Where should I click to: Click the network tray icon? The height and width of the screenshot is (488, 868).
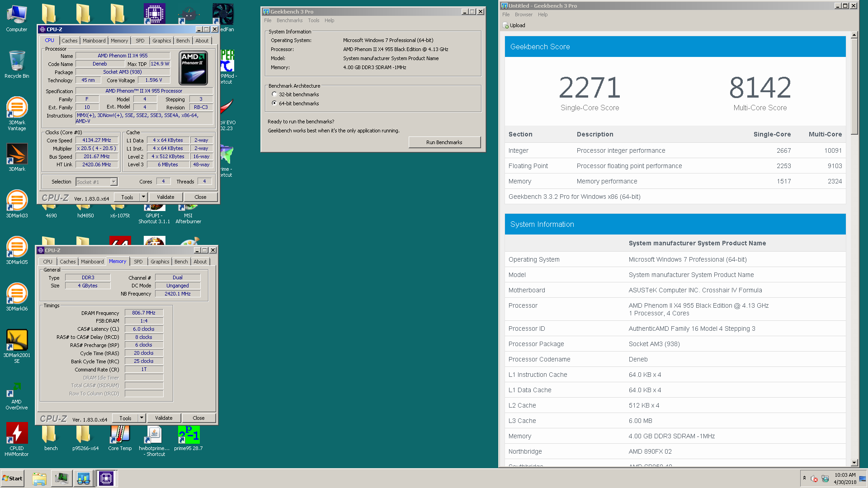825,479
